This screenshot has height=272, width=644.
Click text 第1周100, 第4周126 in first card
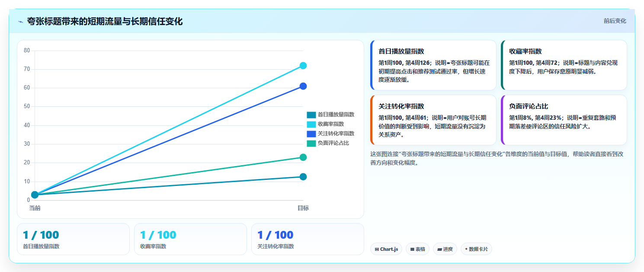tap(404, 63)
